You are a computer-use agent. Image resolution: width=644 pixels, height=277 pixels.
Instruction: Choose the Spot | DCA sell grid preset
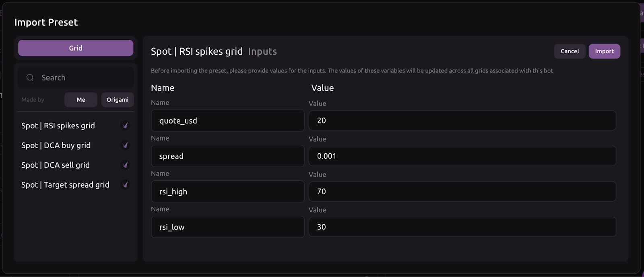point(56,165)
